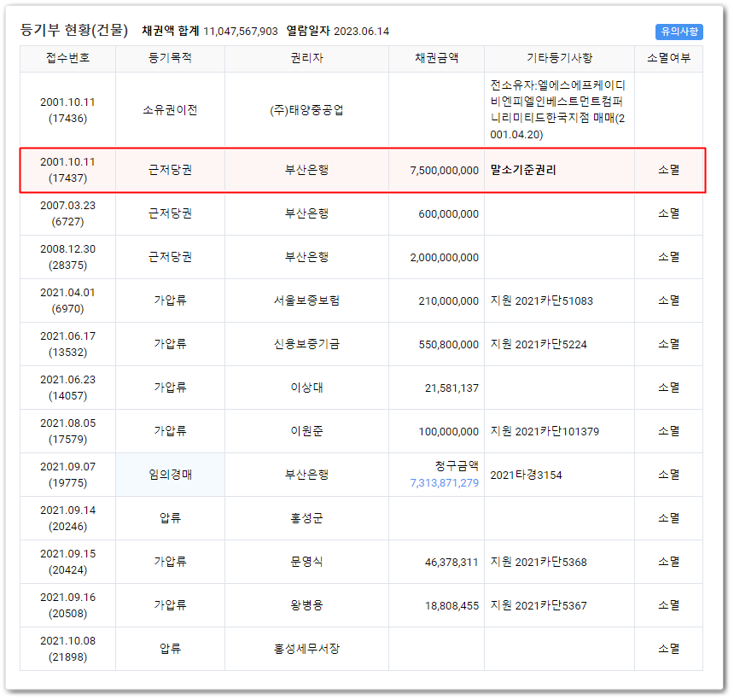Image resolution: width=734 pixels, height=700 pixels.
Task: Click the 지원 2021카단5224 case number
Action: click(539, 344)
